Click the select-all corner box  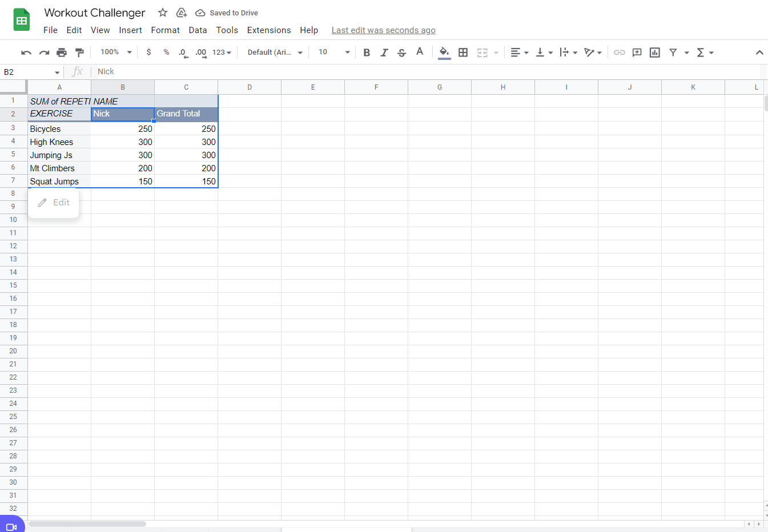13,87
